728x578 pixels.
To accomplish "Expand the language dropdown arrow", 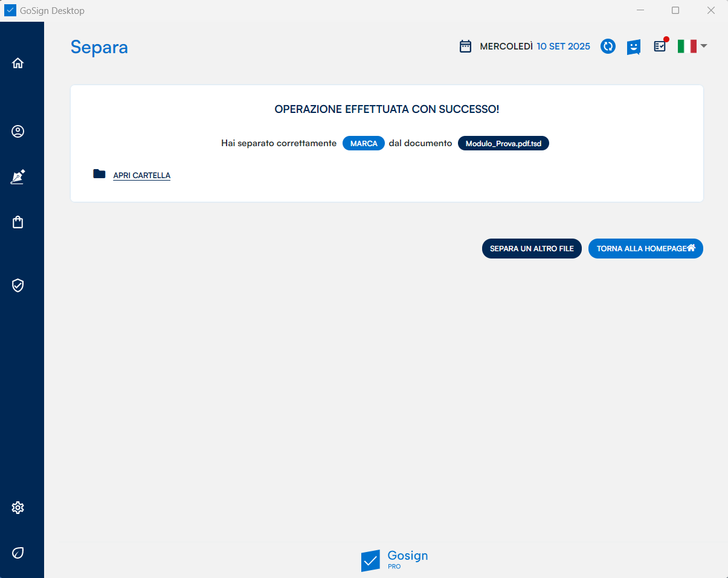I will tap(704, 46).
